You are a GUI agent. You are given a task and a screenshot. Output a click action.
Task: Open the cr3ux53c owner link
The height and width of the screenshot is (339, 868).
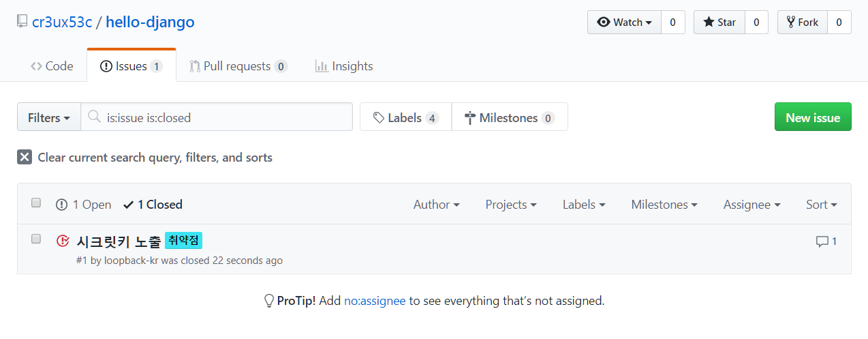(62, 22)
